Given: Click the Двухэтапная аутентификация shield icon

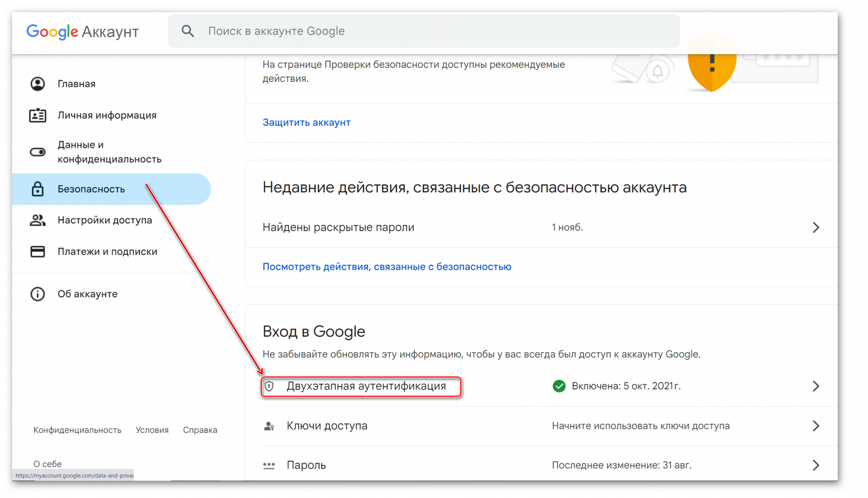Looking at the screenshot, I should (269, 386).
